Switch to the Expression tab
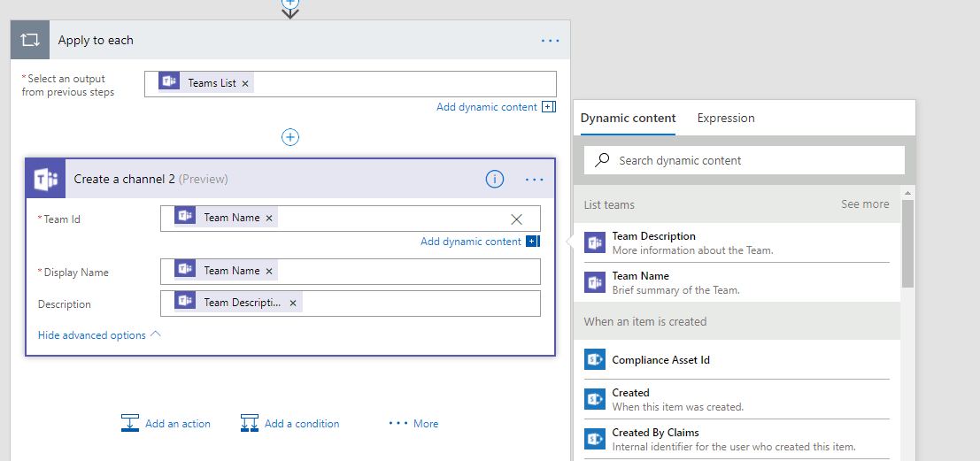This screenshot has height=461, width=980. pos(726,118)
